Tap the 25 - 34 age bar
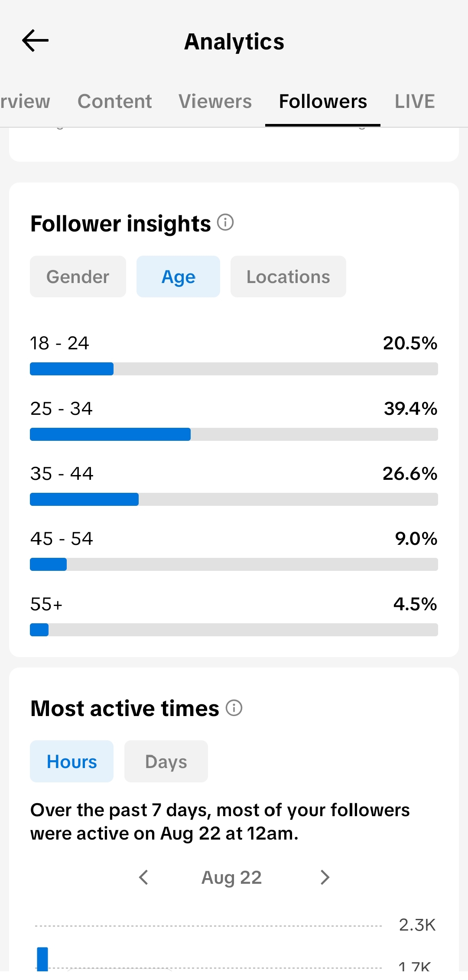This screenshot has height=980, width=468. point(234,434)
